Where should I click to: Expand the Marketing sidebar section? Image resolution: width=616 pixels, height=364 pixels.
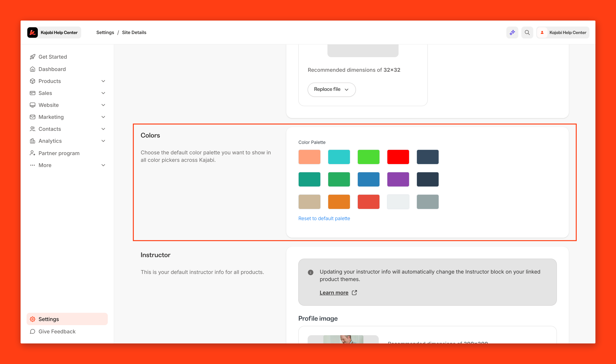tap(103, 117)
